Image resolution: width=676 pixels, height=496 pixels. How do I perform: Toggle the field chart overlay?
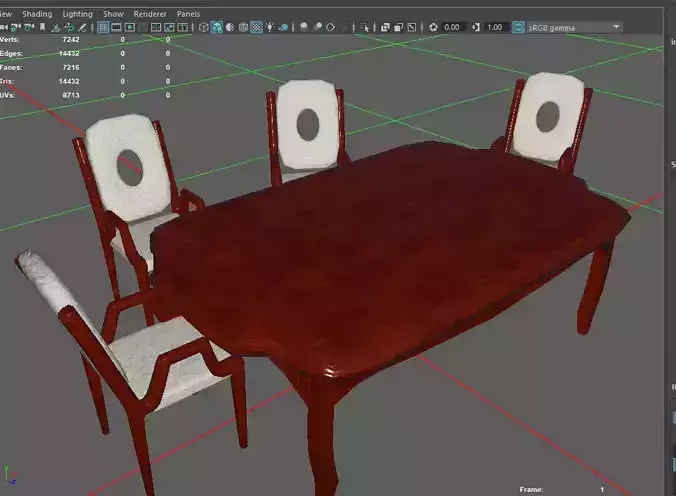pos(156,28)
